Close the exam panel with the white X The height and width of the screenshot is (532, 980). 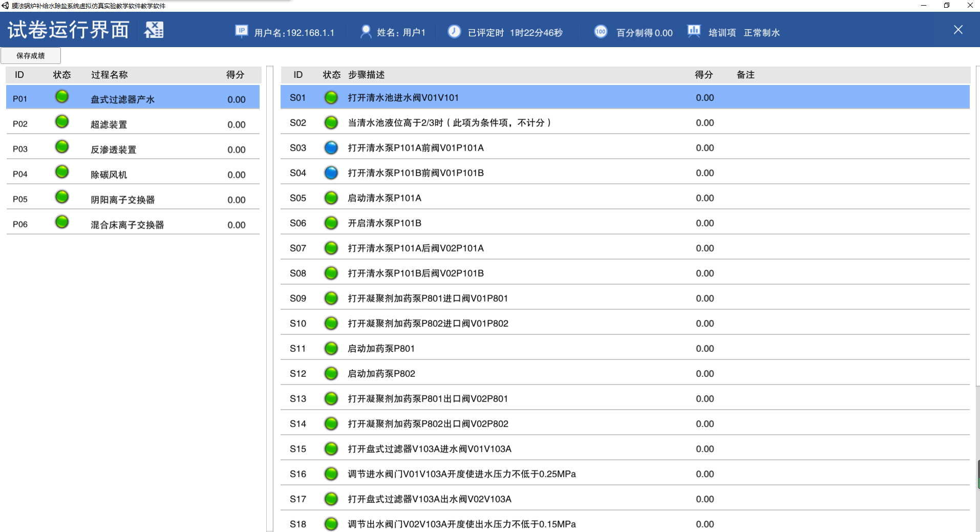coord(958,30)
